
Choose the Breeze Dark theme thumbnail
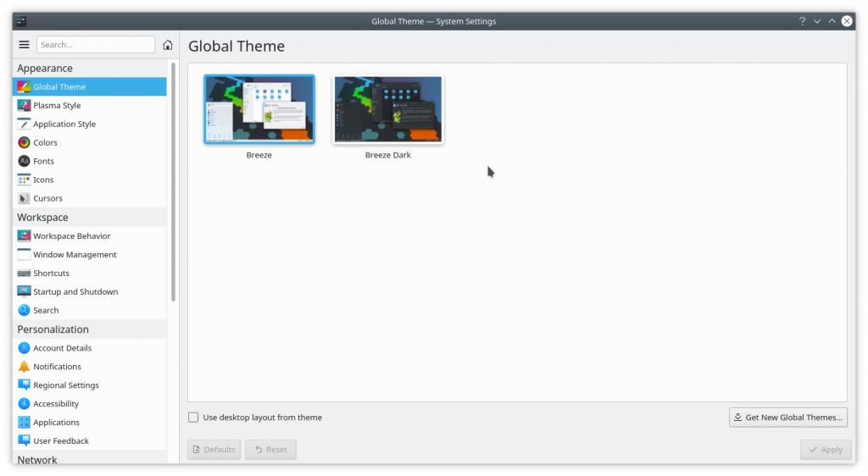(x=388, y=110)
